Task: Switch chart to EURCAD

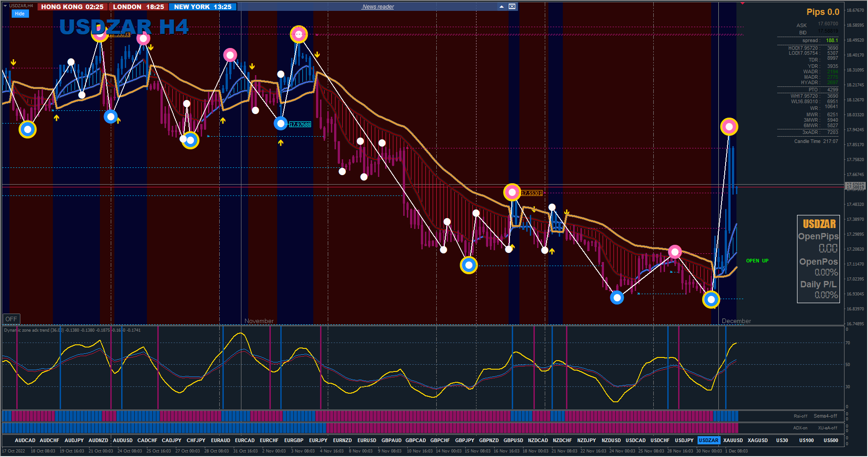Action: [245, 440]
